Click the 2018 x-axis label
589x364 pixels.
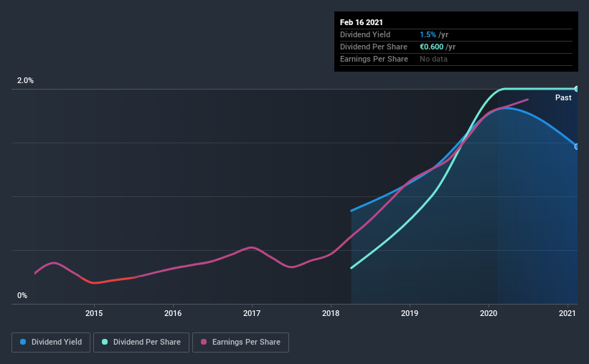tap(331, 313)
